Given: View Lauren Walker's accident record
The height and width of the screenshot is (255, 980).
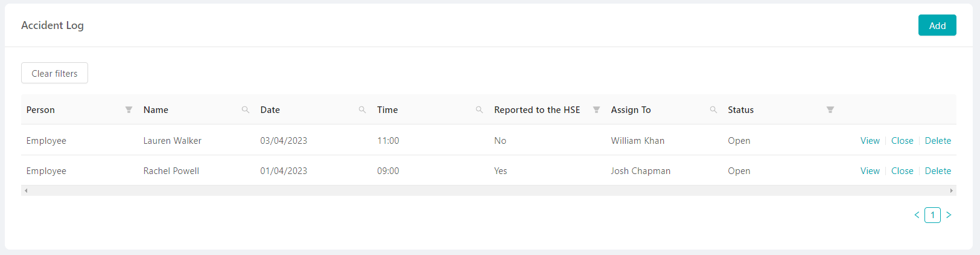Looking at the screenshot, I should [870, 141].
